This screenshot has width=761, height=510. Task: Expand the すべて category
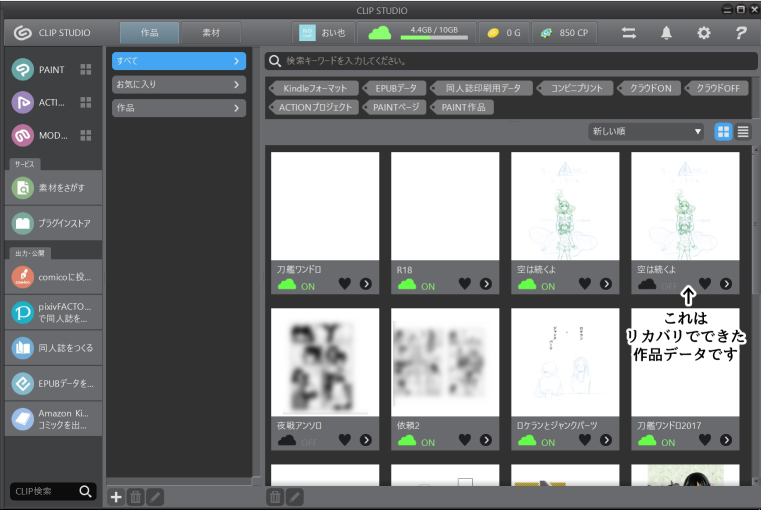click(179, 61)
